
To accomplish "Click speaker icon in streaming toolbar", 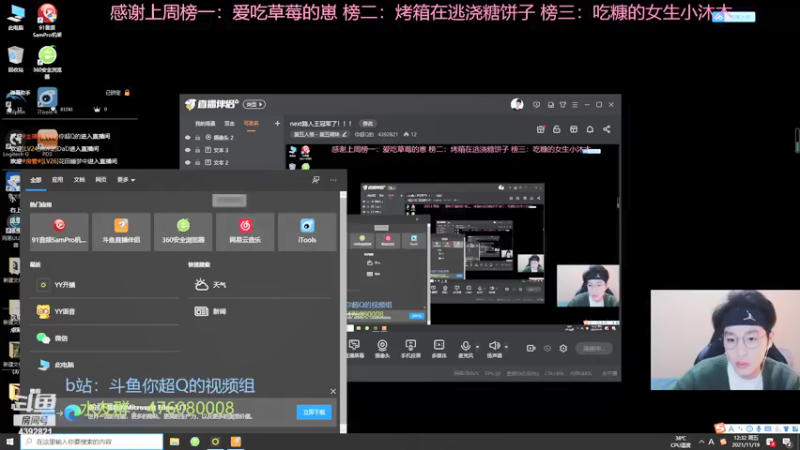I will pos(493,346).
